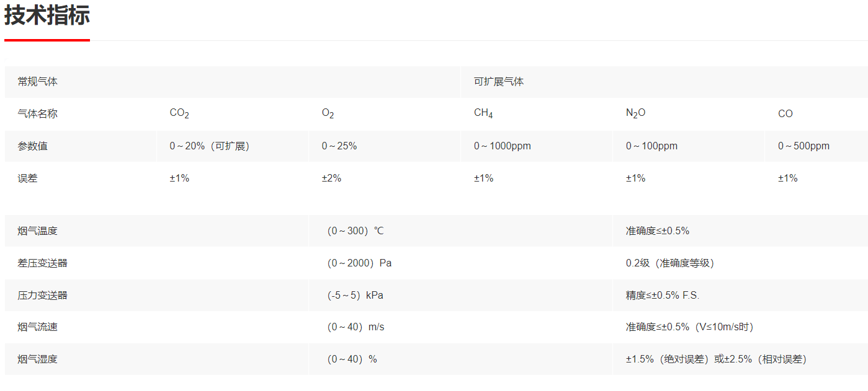
Task: Select the 0.2级（准确度等级）cell
Action: [x=740, y=263]
